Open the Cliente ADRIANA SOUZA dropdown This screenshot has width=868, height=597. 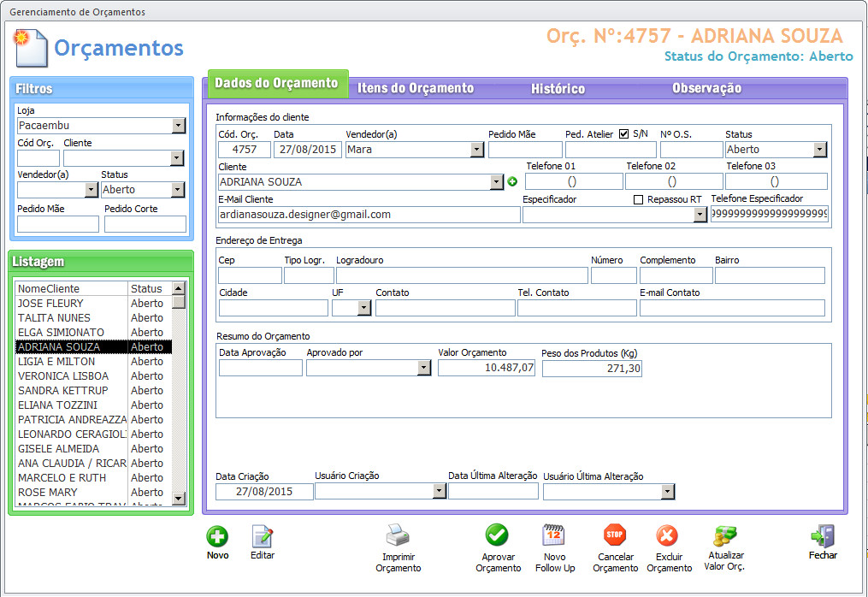point(497,182)
